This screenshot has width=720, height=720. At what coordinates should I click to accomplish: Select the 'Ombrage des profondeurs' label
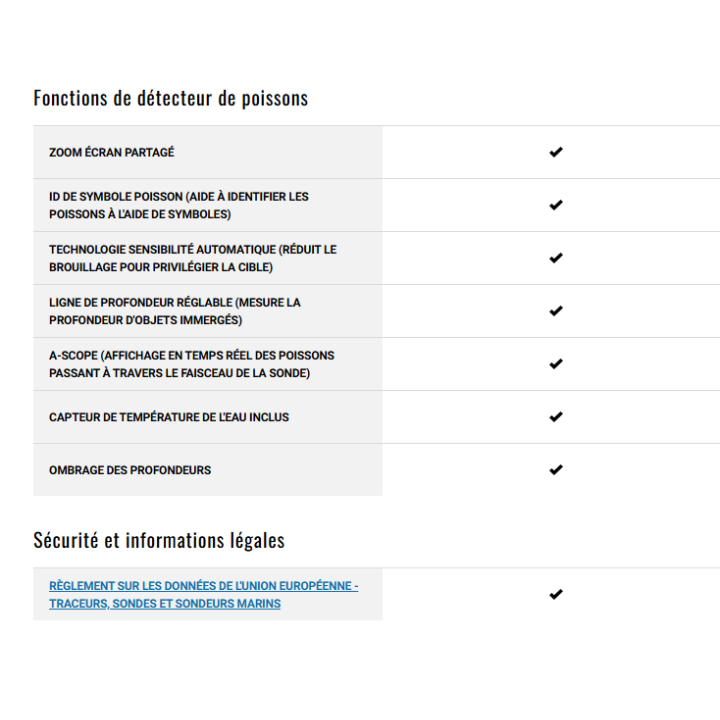point(130,470)
